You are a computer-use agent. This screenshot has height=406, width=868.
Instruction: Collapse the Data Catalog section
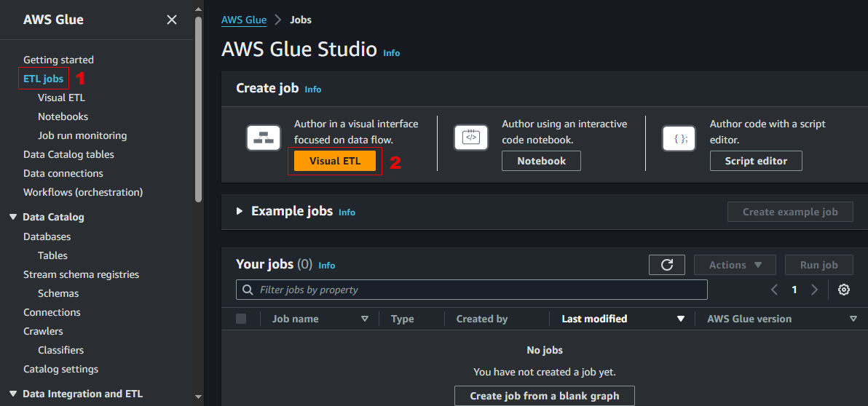[x=13, y=217]
